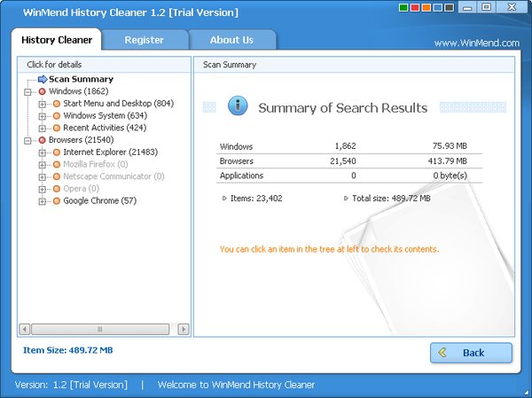Click the orange icon beside Recent Activities
Viewport: 532px width, 398px height.
click(57, 129)
